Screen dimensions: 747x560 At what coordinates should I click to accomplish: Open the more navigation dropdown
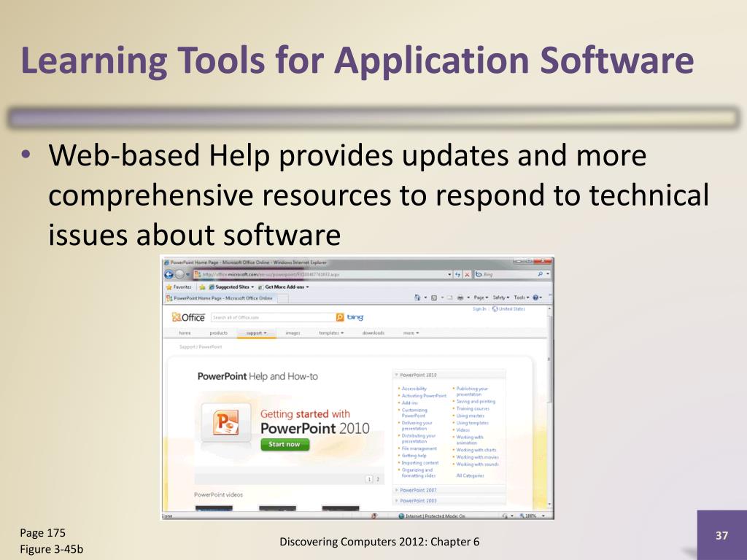(x=411, y=333)
